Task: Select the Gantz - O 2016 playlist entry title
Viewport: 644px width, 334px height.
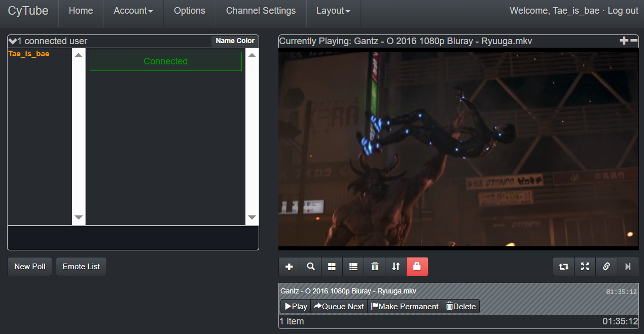Action: coord(348,291)
